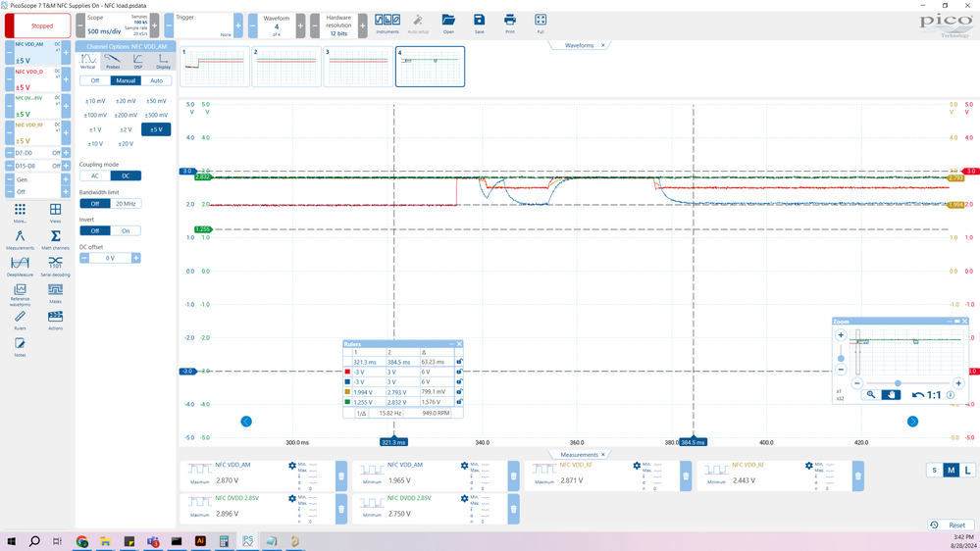980x551 pixels.
Task: Choose the ±2 V input range
Action: tap(126, 130)
